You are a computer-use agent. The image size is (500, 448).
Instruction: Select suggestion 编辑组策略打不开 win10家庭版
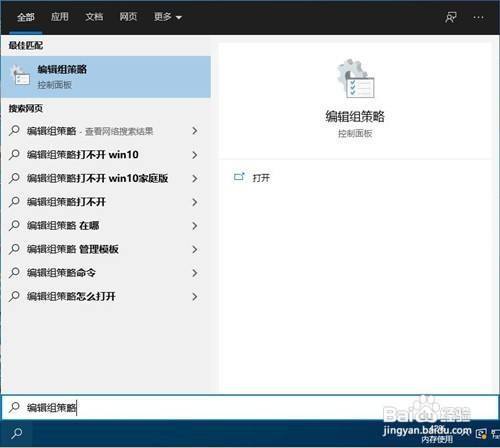pos(106,178)
